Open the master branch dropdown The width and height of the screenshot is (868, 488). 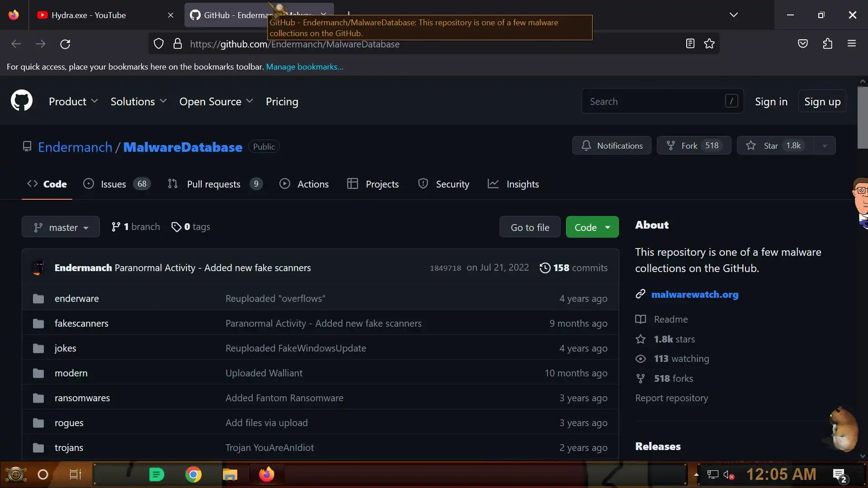click(61, 227)
